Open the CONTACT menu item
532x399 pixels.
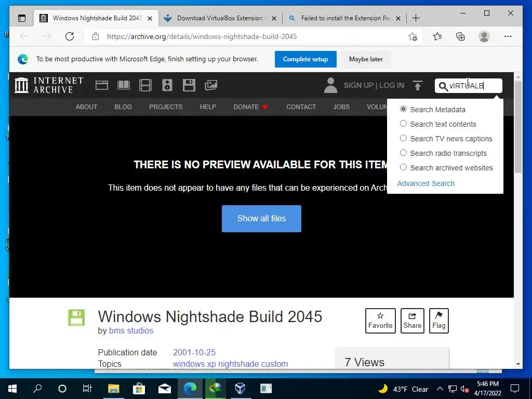point(301,107)
